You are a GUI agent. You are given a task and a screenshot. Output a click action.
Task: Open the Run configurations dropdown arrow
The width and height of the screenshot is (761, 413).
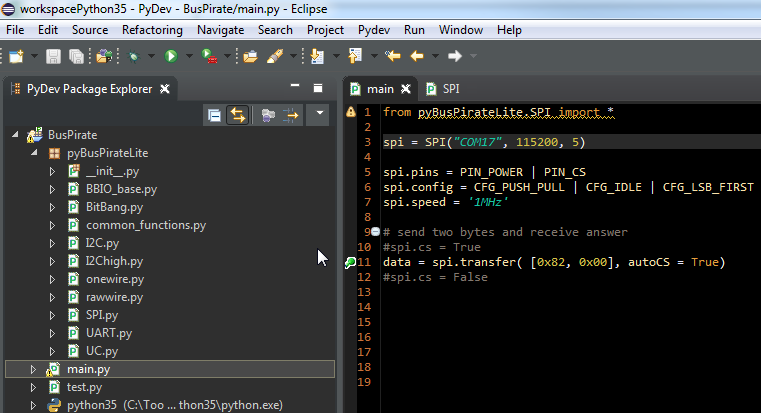pyautogui.click(x=189, y=56)
